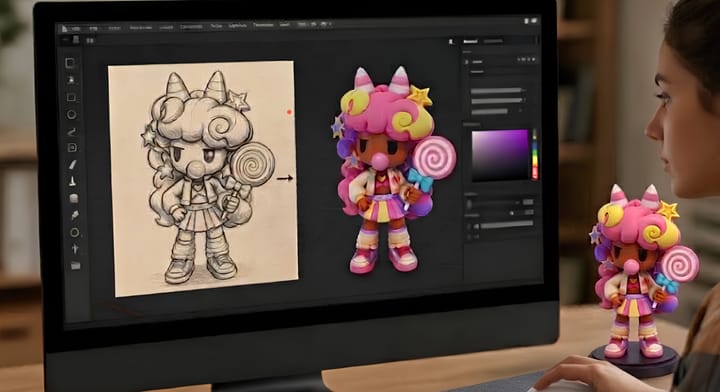Select the curved line pen tool
Screen dimensions: 720x392
72,132
